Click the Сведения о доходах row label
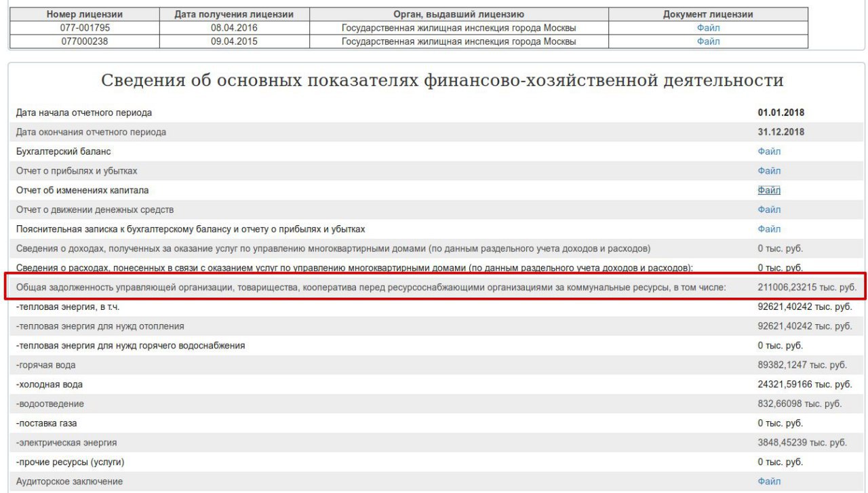868x493 pixels. (x=334, y=248)
